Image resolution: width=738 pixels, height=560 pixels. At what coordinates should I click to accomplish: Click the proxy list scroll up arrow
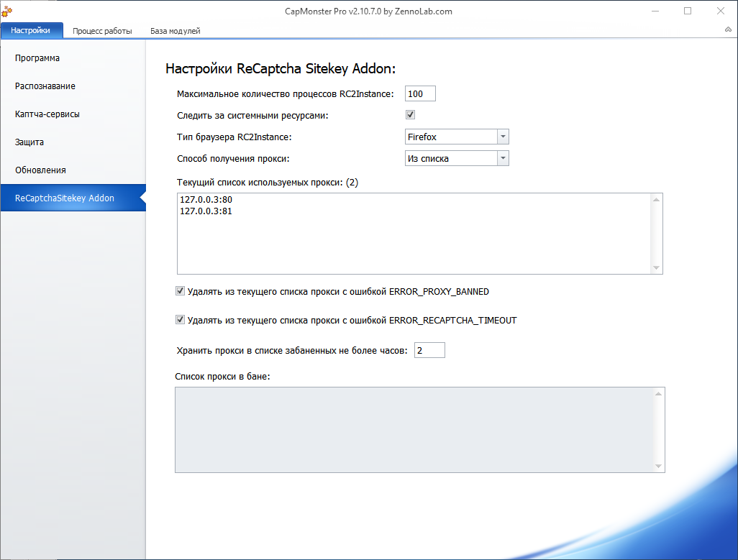656,200
